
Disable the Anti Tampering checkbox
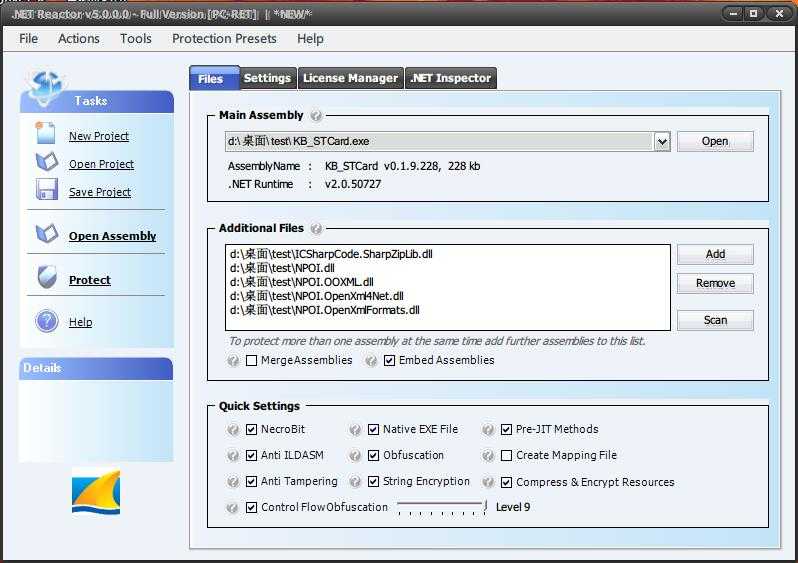251,481
